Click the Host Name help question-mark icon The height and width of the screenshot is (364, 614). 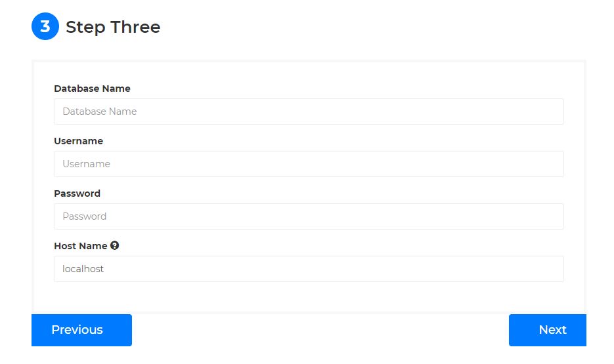pyautogui.click(x=115, y=246)
